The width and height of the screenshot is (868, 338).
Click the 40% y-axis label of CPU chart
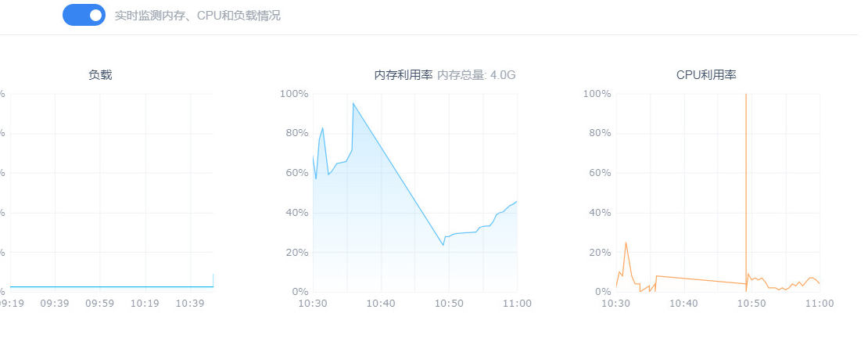point(600,213)
